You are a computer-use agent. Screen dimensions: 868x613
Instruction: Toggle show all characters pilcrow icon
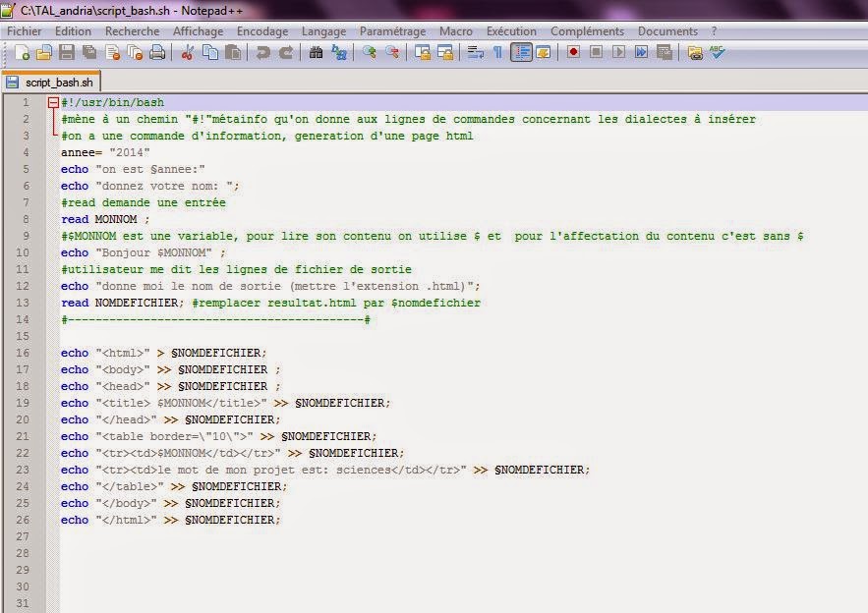point(497,53)
